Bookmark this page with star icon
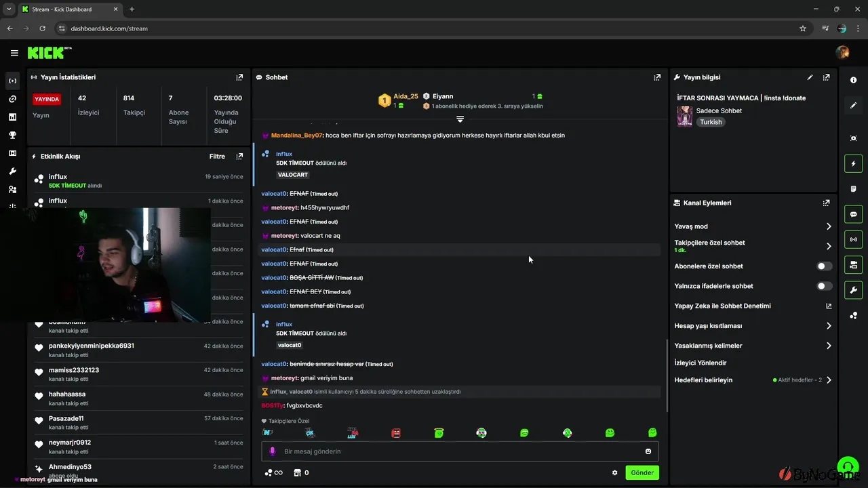The image size is (868, 488). 803,28
